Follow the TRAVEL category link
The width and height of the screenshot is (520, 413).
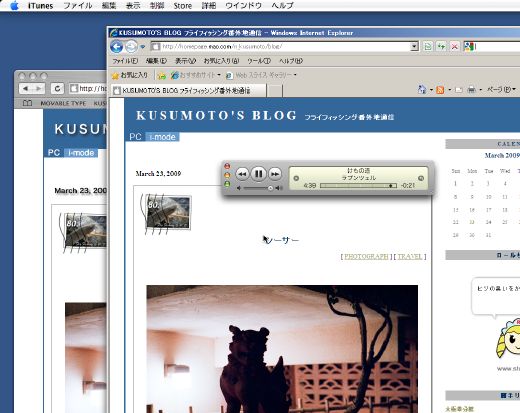pos(410,256)
